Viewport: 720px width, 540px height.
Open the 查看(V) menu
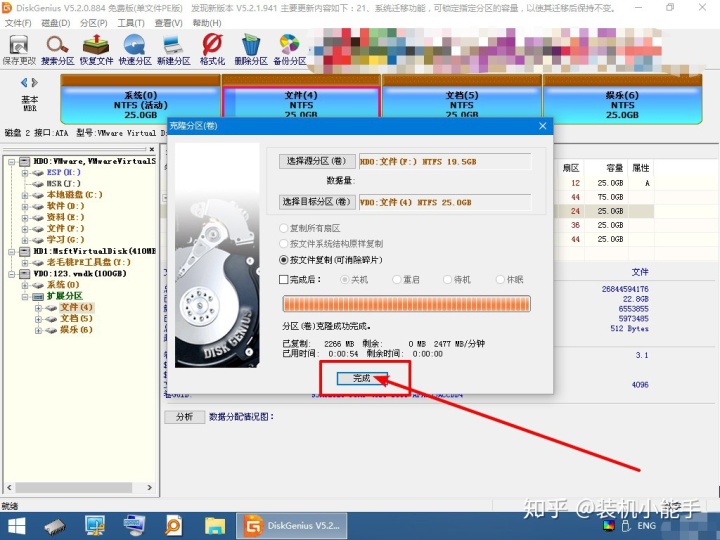168,23
